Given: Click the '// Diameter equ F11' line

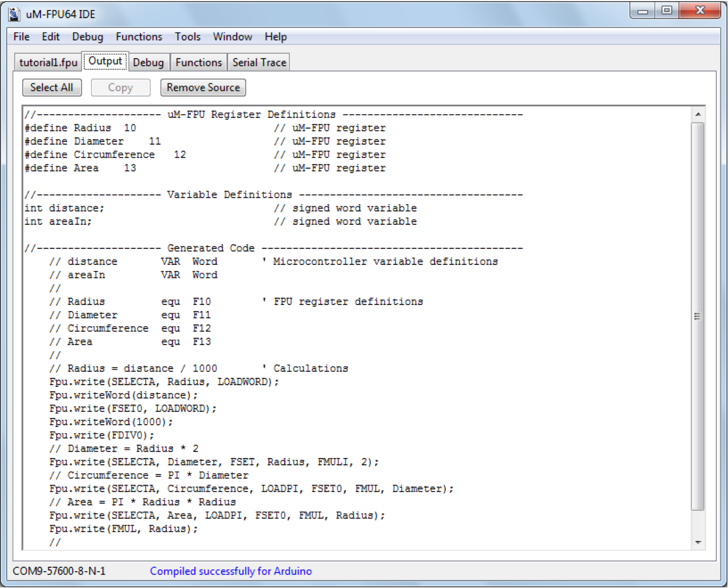Looking at the screenshot, I should 130,315.
